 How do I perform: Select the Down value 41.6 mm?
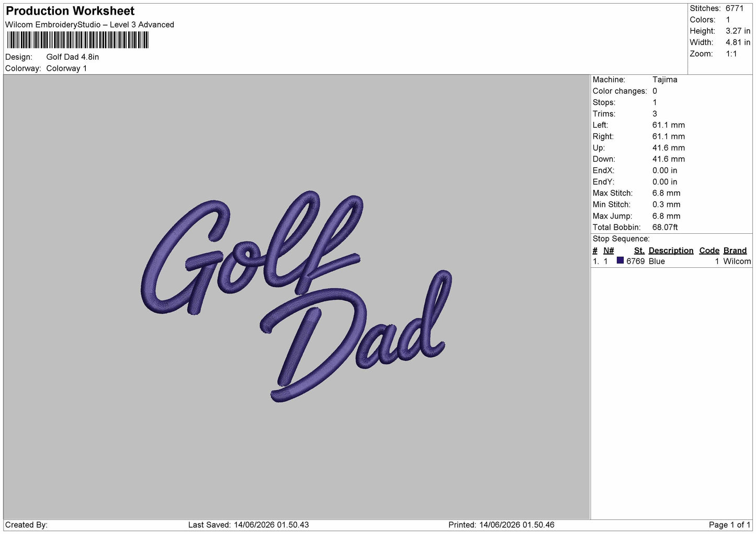[x=669, y=159]
